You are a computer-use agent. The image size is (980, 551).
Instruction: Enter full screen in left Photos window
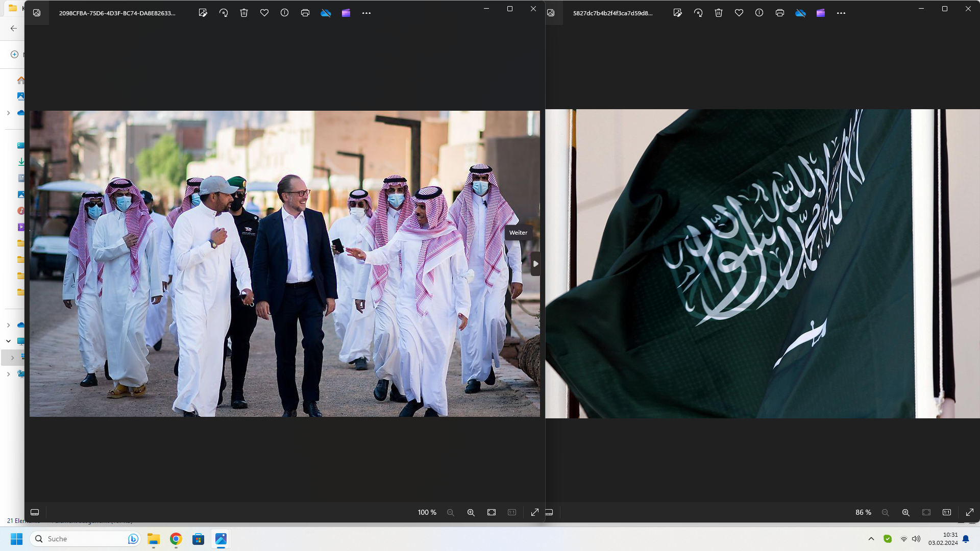535,512
